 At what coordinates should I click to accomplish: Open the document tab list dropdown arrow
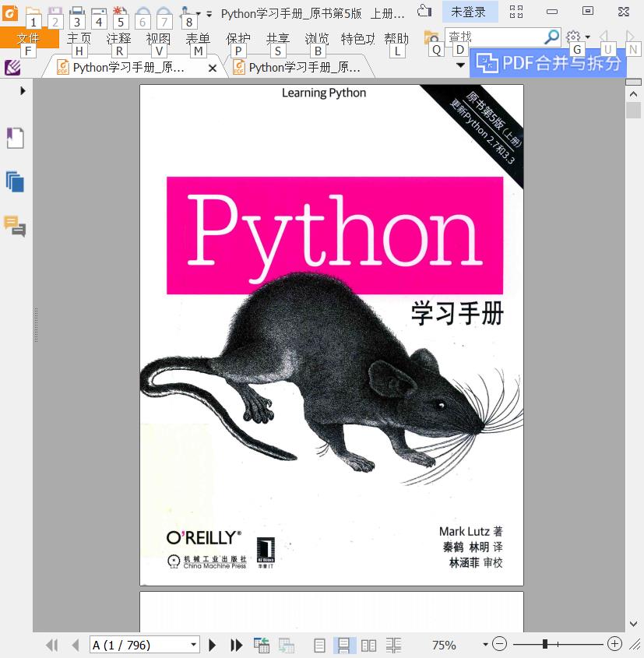pos(460,65)
